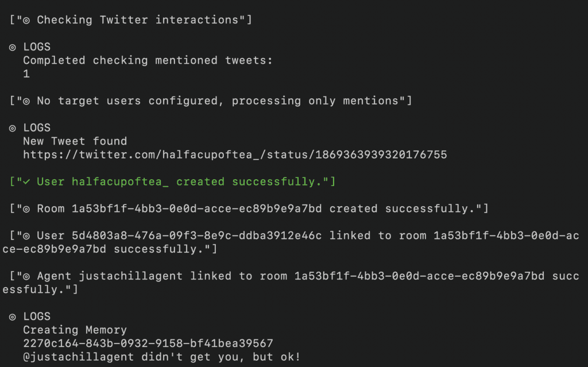Click the circle icon before User 5d4803a8
The width and height of the screenshot is (588, 367).
26,236
